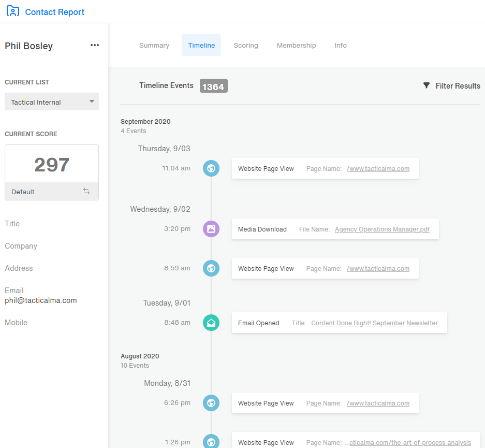Click the Contact Report person icon
The width and height of the screenshot is (485, 448).
13,11
